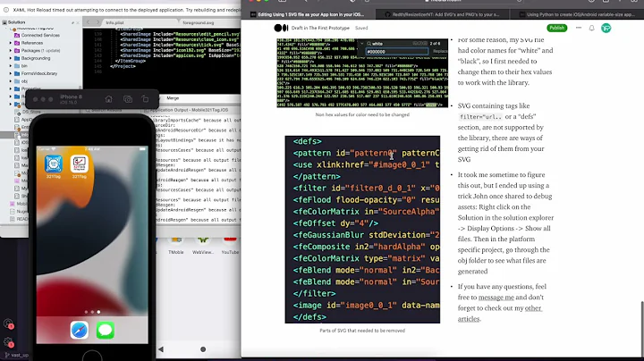
Task: Expand the FormsVideoLibrary folder
Action: 11,73
